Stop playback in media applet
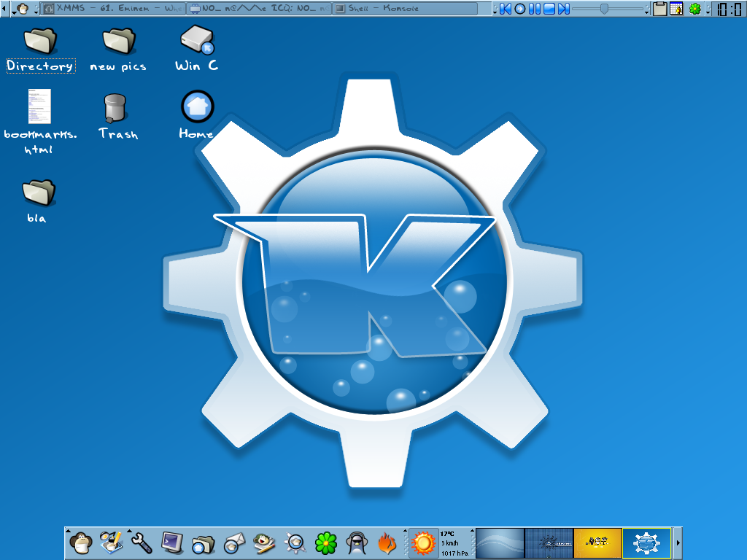The width and height of the screenshot is (747, 560). [549, 9]
